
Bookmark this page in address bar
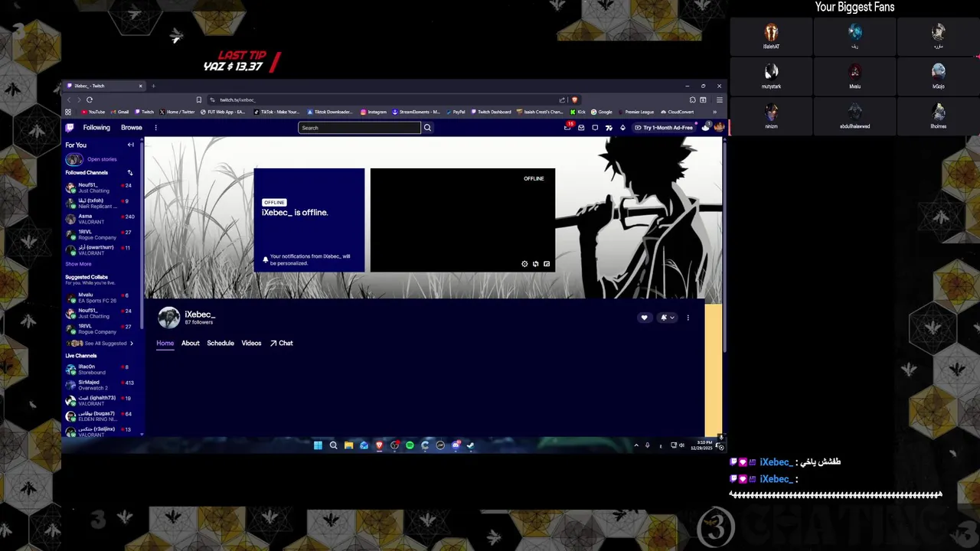(198, 99)
